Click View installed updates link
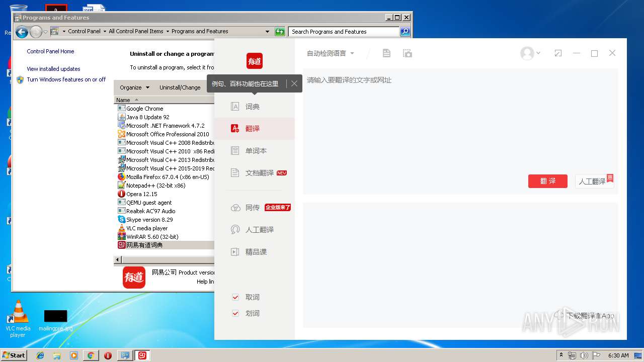Screen dimensions: 644x362 [x=53, y=69]
